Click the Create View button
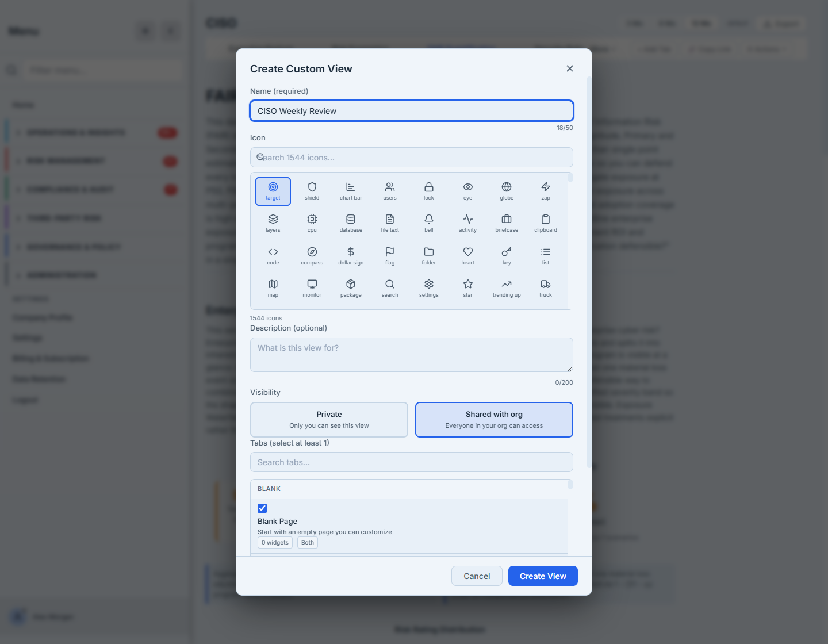Screen dimensions: 828x644 pyautogui.click(x=543, y=576)
